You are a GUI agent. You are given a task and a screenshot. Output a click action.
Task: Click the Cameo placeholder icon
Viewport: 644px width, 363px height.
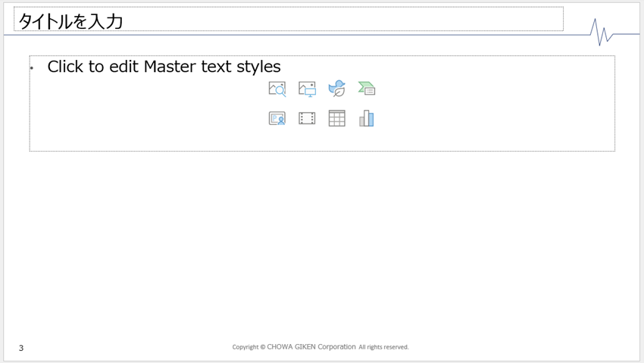(x=277, y=118)
